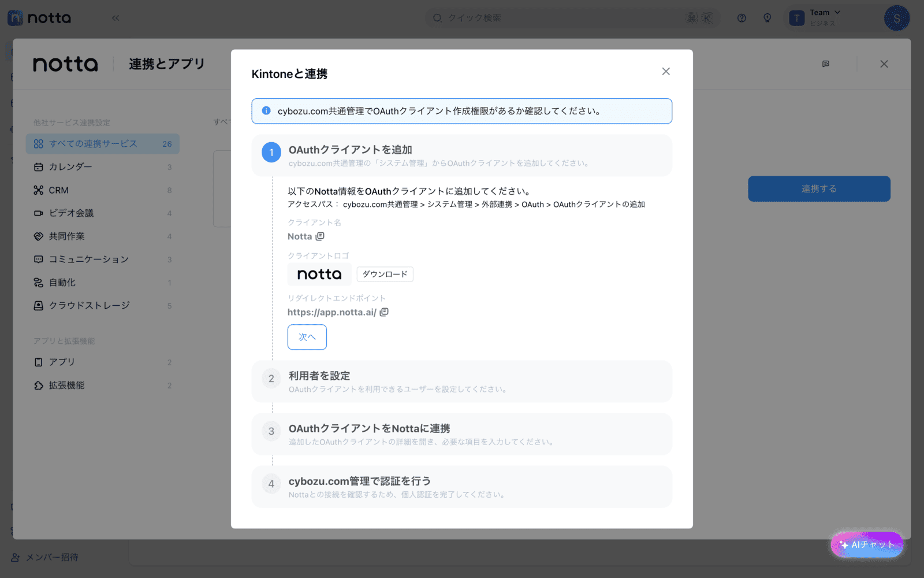Click the chat icon for コミュニケーション
This screenshot has width=924, height=578.
tap(38, 260)
